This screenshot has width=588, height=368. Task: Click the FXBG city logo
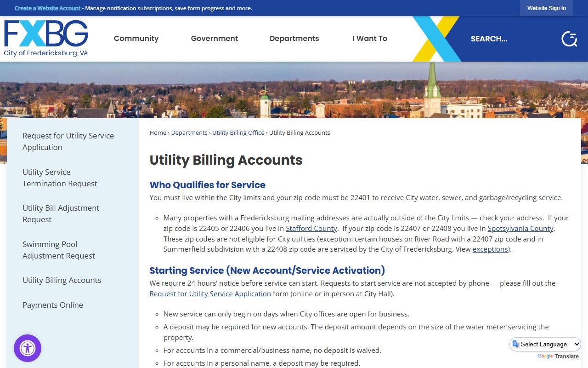(46, 39)
